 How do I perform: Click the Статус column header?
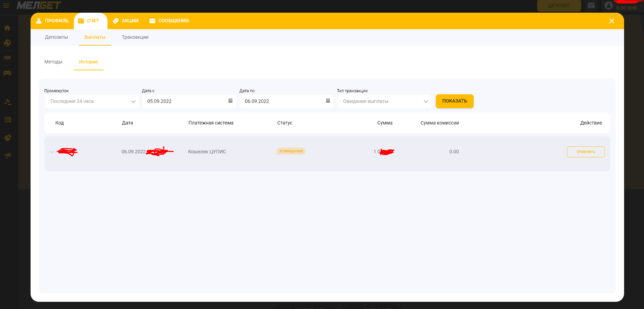(x=285, y=123)
